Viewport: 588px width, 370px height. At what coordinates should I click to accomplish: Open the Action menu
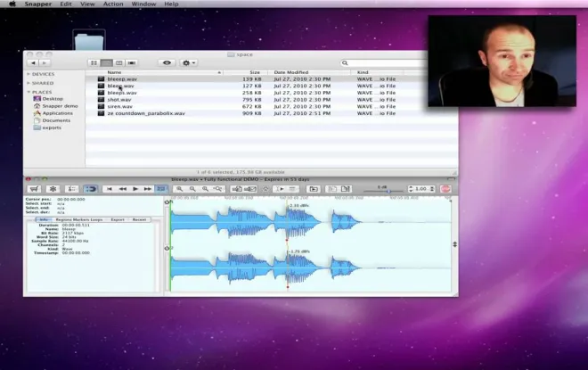click(113, 4)
